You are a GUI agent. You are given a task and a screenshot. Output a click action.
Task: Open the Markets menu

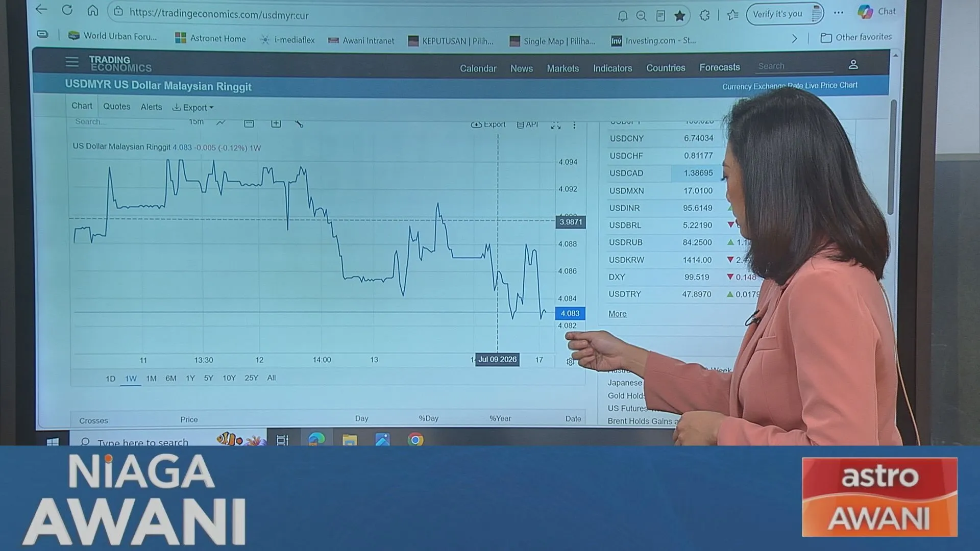pyautogui.click(x=563, y=68)
